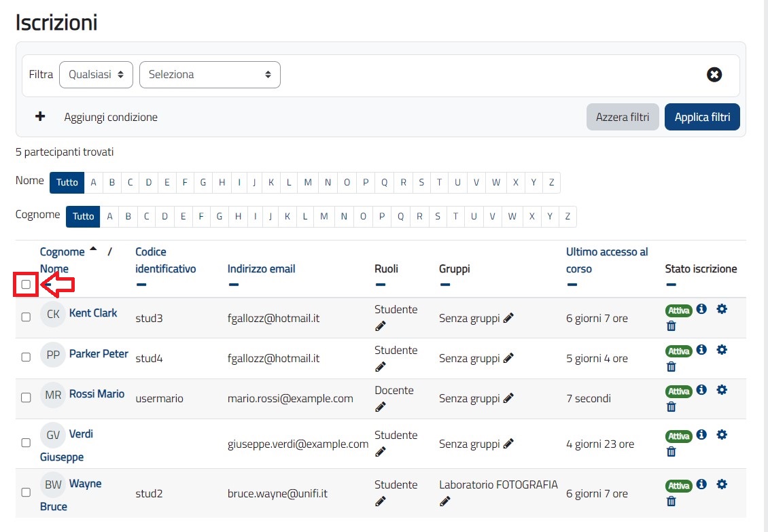This screenshot has height=532, width=768.
Task: Delete Wayne Bruce's enrolment trash icon
Action: click(671, 501)
